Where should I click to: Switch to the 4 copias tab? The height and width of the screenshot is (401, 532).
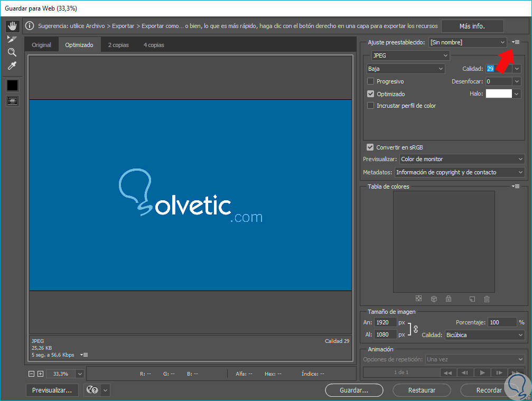[154, 45]
